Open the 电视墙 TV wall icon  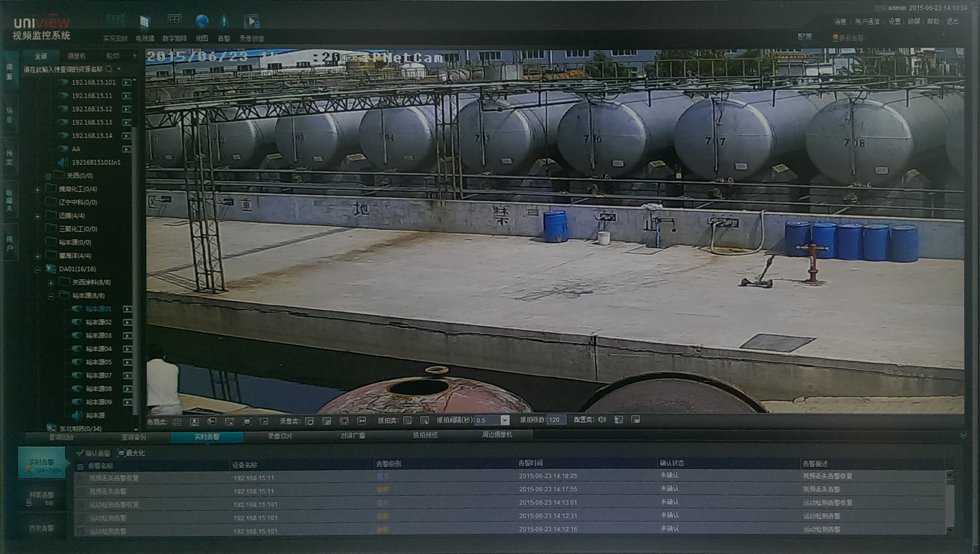pyautogui.click(x=144, y=22)
